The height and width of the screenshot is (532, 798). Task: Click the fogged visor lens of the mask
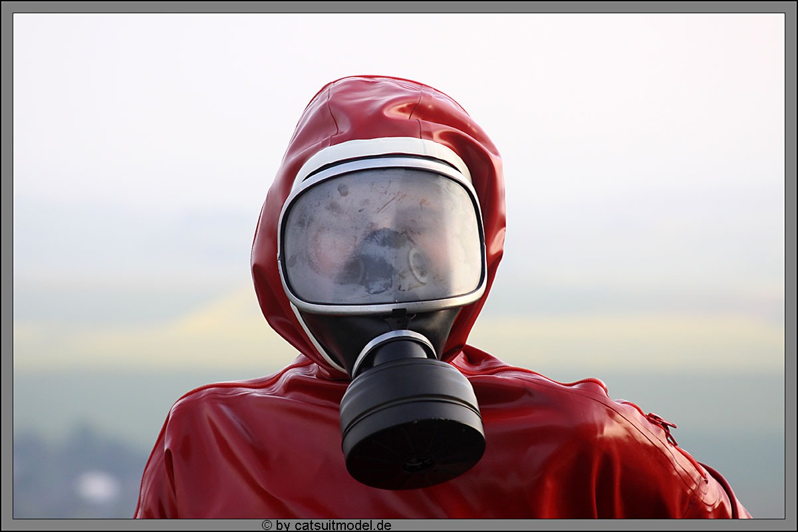382,236
